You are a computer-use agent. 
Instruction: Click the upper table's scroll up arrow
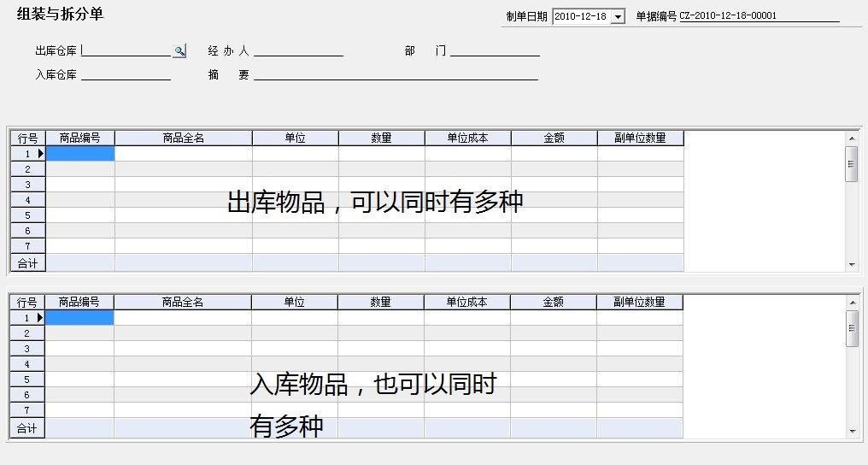point(851,138)
